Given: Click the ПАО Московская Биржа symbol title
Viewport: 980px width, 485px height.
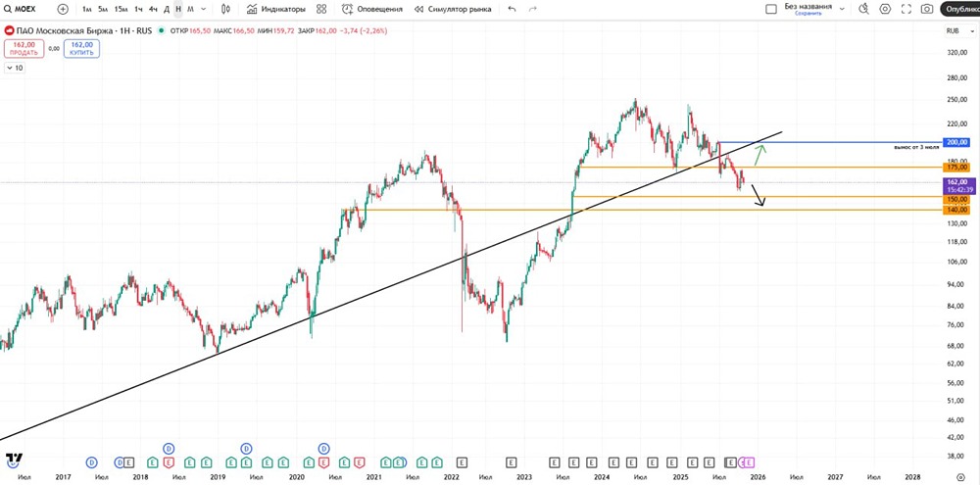Looking at the screenshot, I should pyautogui.click(x=82, y=30).
